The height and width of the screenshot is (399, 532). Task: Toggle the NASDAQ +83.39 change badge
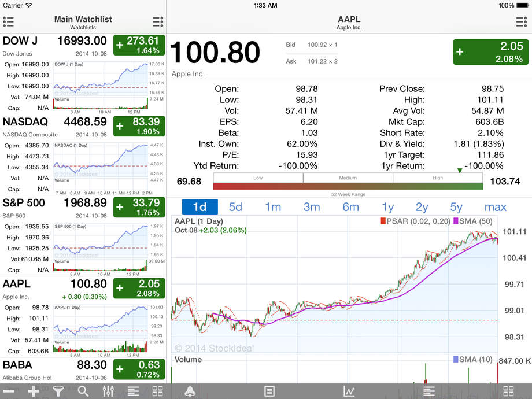click(x=139, y=126)
